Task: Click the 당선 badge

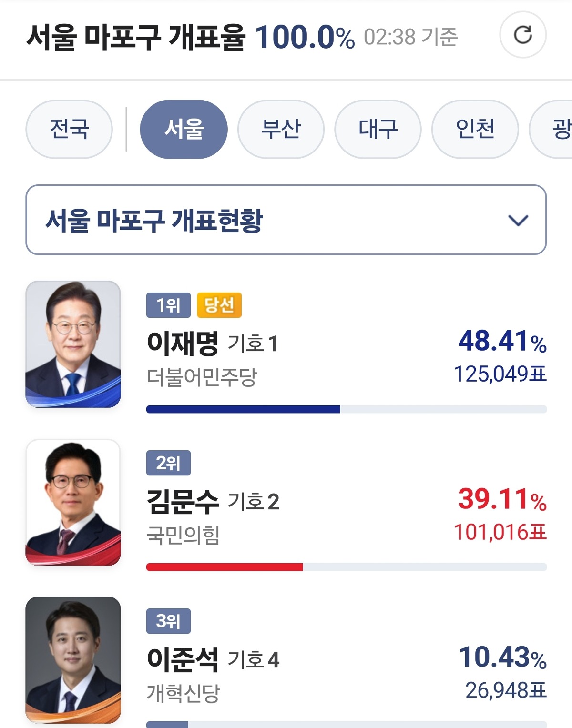Action: click(219, 305)
